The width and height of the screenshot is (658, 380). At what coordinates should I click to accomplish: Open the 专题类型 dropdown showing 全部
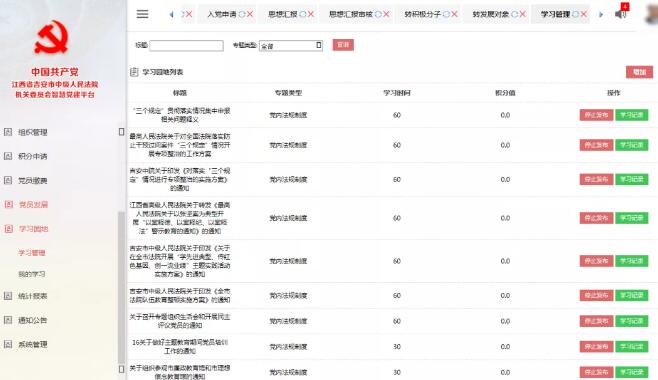(291, 46)
